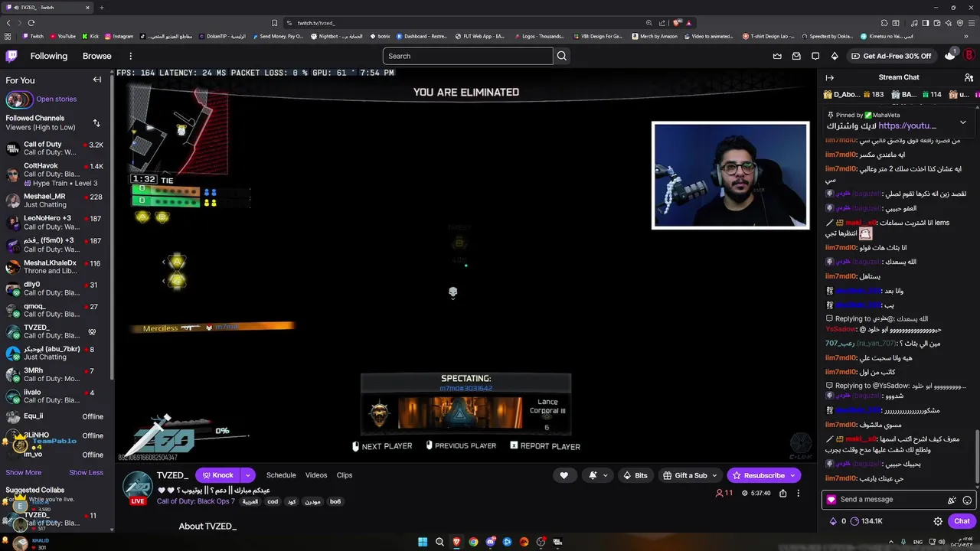This screenshot has height=551, width=980.
Task: Open Chrome from the Windows taskbar
Action: click(473, 542)
